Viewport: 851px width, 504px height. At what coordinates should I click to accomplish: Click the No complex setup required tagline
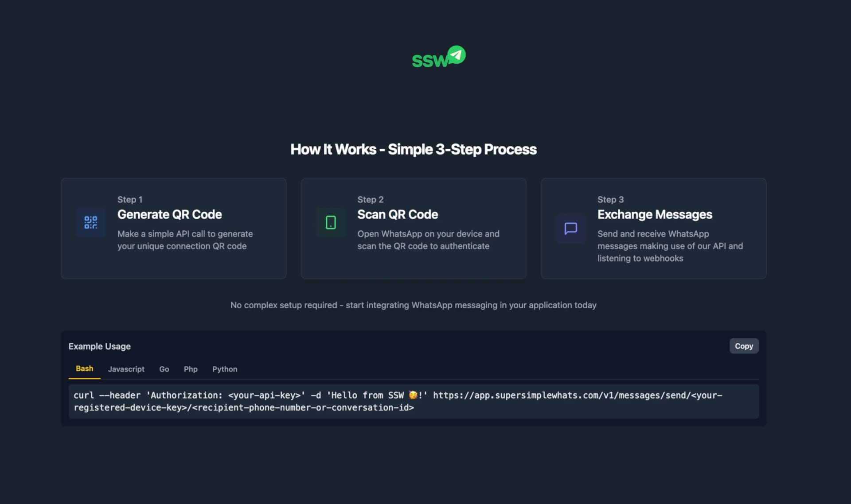tap(413, 305)
